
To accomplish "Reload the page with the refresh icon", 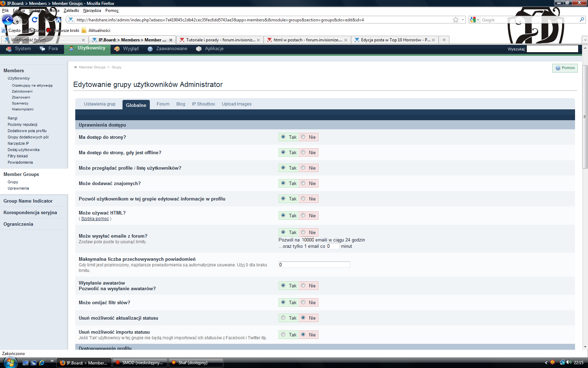I will click(x=34, y=20).
